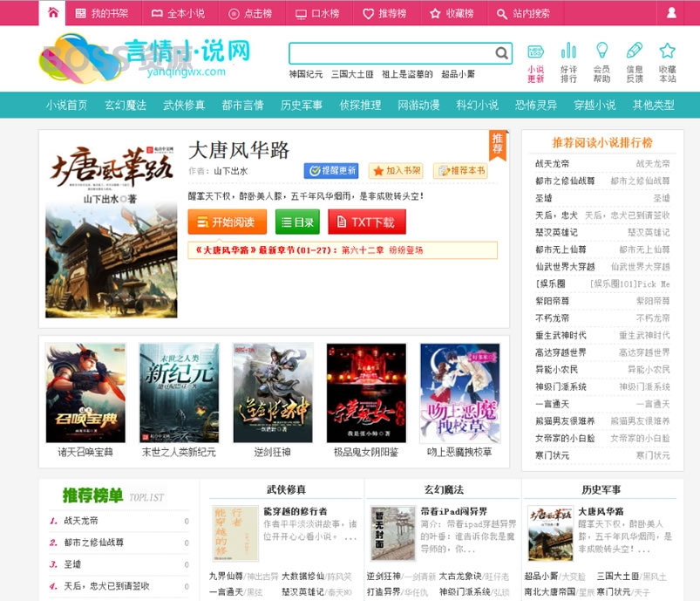The height and width of the screenshot is (601, 700).
Task: Open the 诸天召唤宝典 book cover
Action: tap(85, 393)
